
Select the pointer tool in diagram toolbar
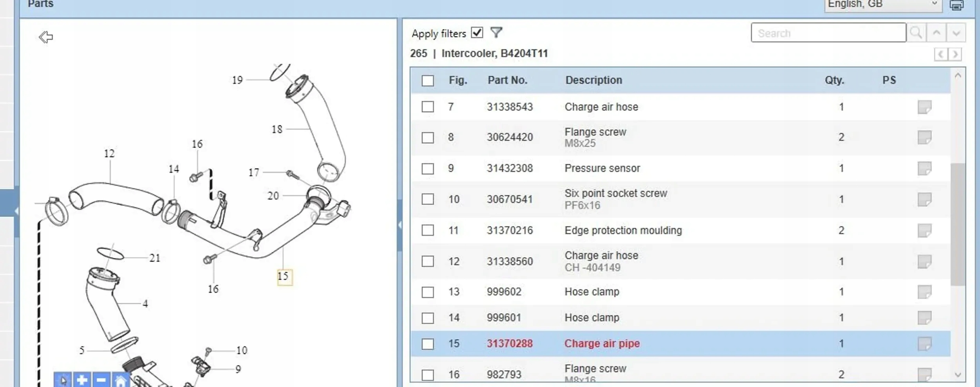click(x=63, y=380)
